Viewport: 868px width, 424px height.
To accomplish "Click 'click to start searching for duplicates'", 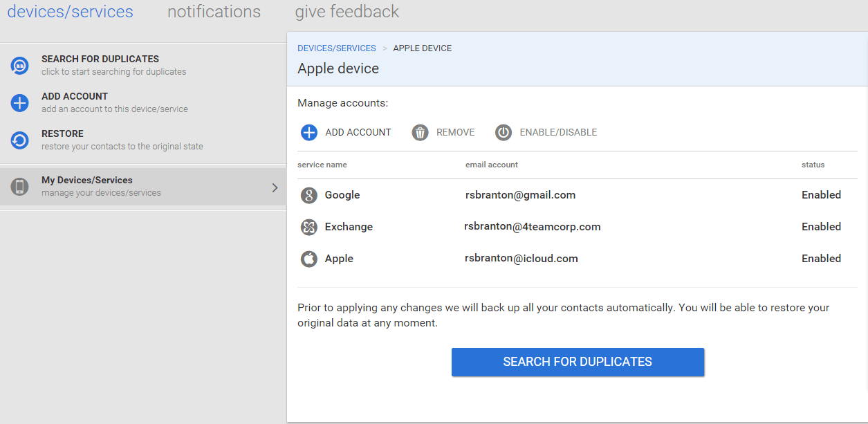I will coord(113,72).
